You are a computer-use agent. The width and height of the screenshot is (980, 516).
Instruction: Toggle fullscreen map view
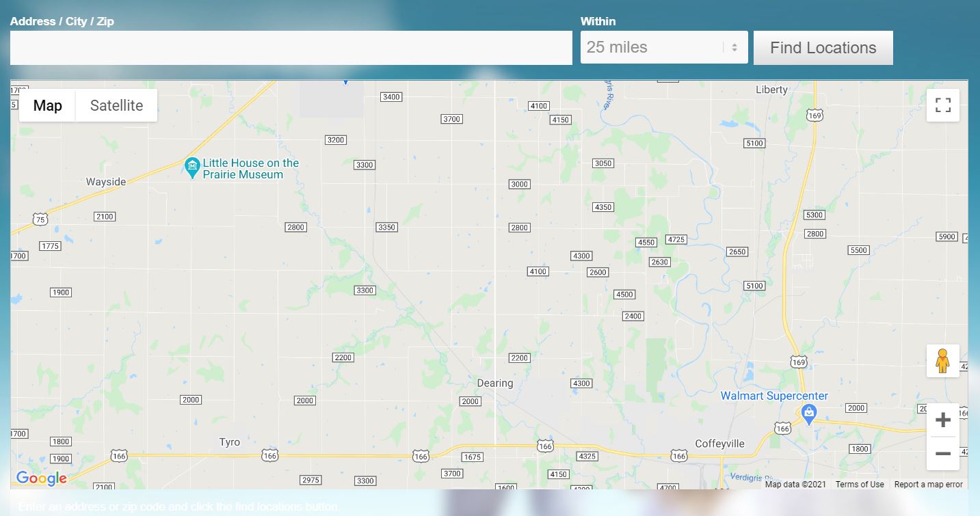(x=943, y=105)
